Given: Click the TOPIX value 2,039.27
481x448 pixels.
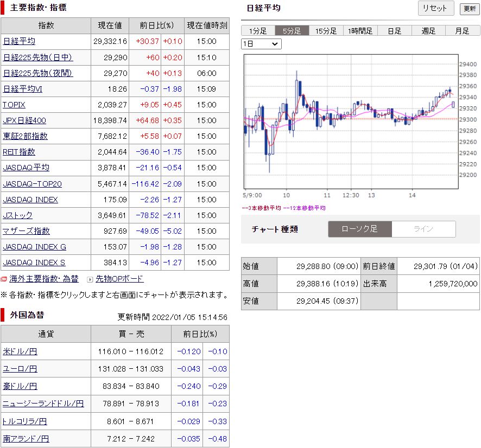Looking at the screenshot, I should coord(112,105).
